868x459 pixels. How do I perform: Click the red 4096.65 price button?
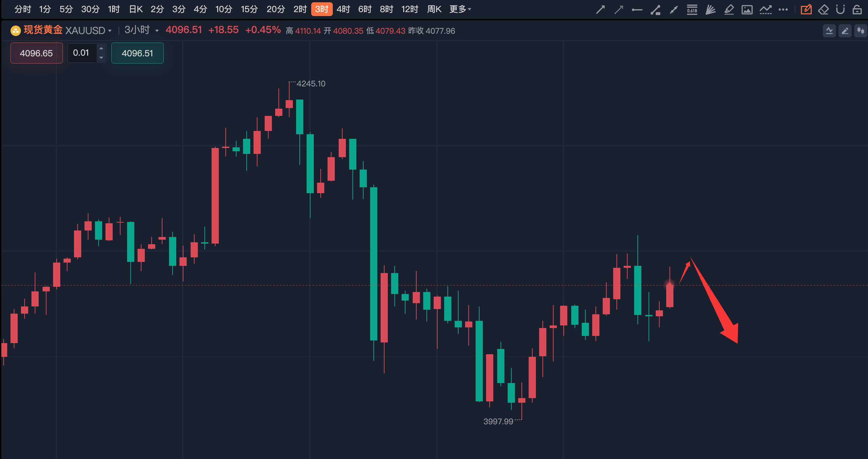click(36, 53)
